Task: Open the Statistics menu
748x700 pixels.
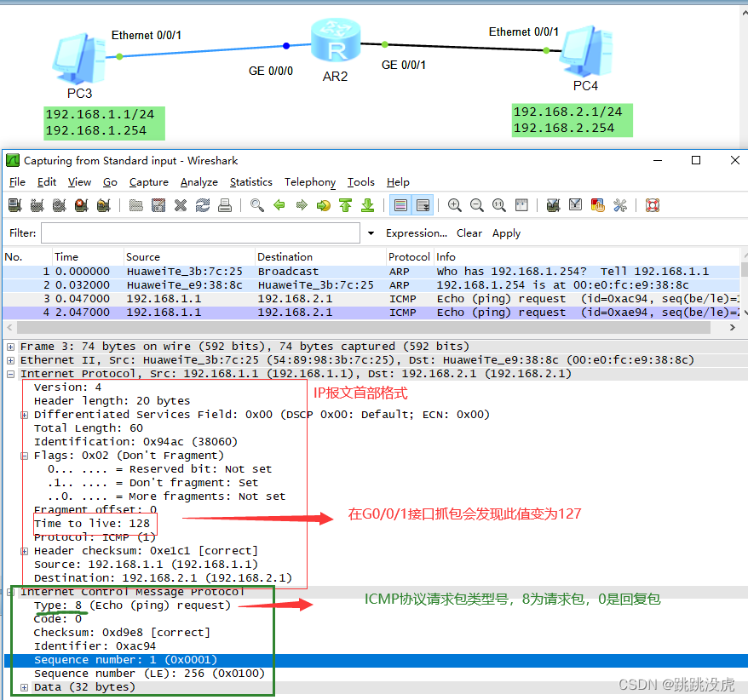Action: pyautogui.click(x=251, y=182)
